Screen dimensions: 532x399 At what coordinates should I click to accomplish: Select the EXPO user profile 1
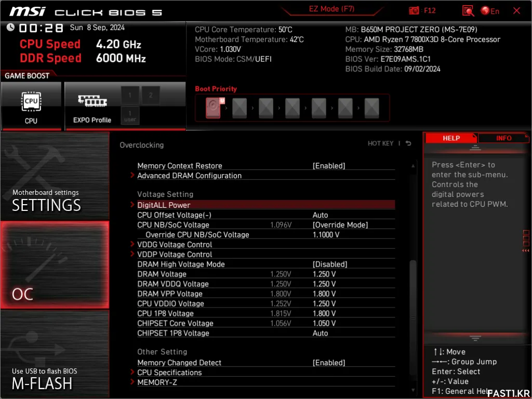click(130, 116)
